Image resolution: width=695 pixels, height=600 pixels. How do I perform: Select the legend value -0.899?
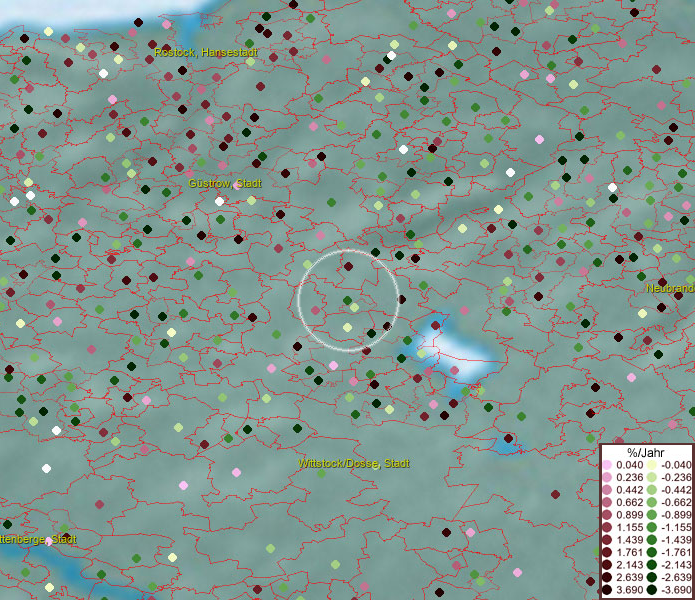(676, 515)
